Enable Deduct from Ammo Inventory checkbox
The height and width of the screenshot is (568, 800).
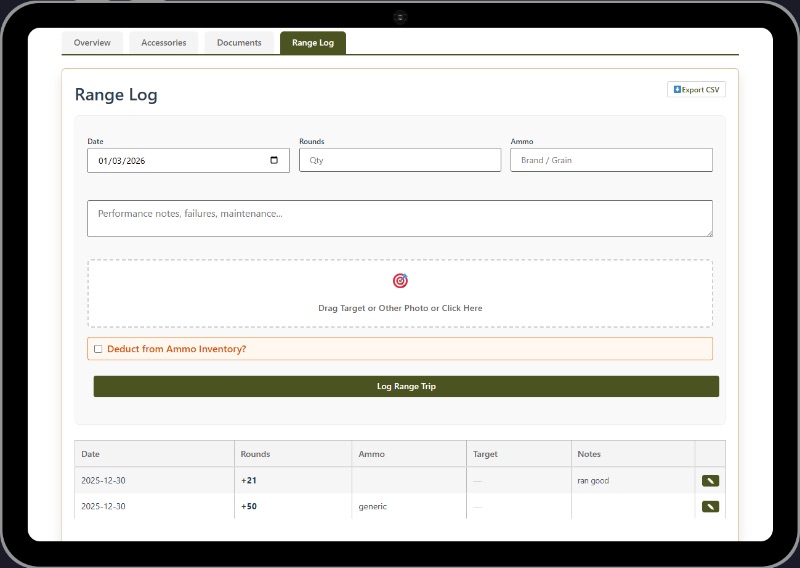98,349
